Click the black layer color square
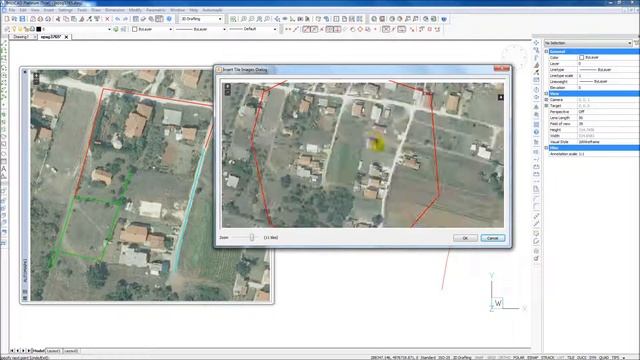This screenshot has width=640, height=360. pos(39,29)
